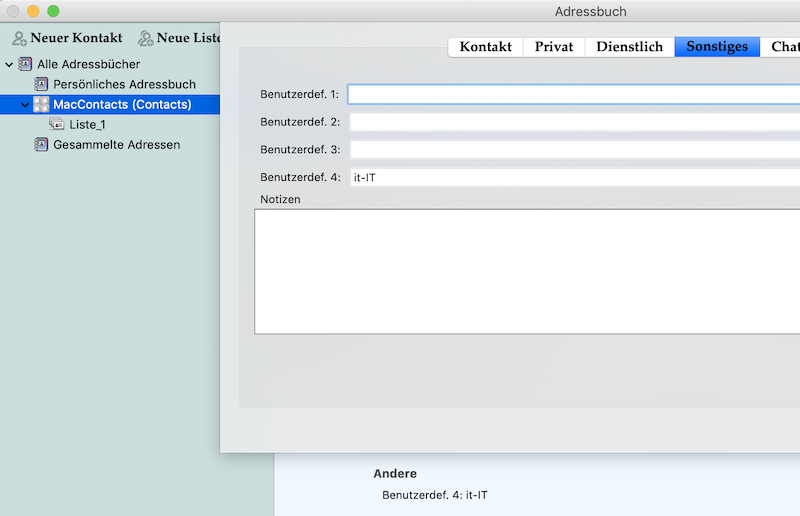This screenshot has width=800, height=516.
Task: Focus the Benutzerdef. 2 field
Action: (x=574, y=122)
